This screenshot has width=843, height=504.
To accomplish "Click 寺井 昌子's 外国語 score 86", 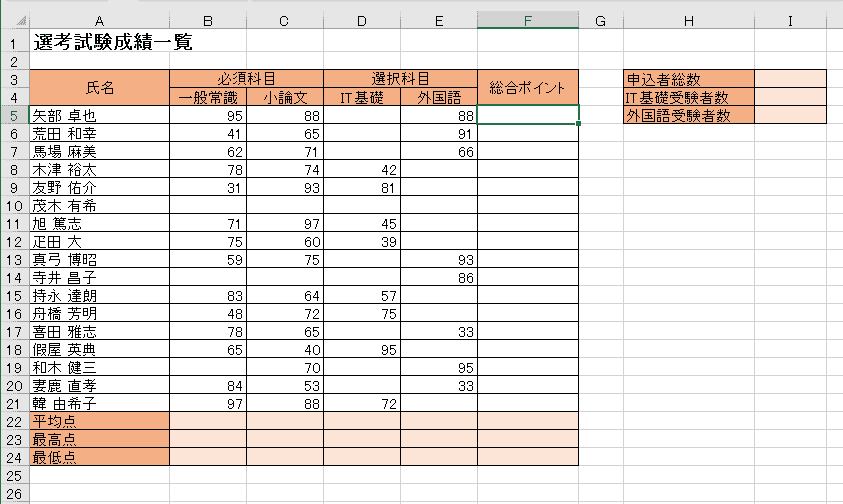I will point(439,278).
